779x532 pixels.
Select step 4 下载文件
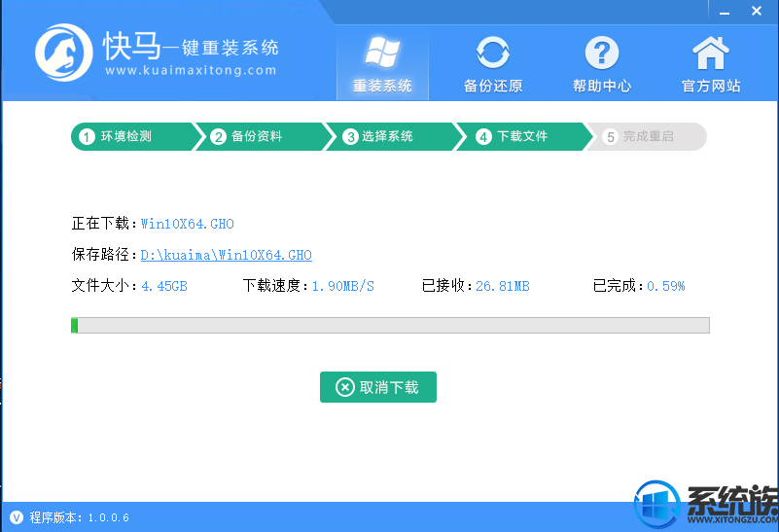pyautogui.click(x=522, y=136)
